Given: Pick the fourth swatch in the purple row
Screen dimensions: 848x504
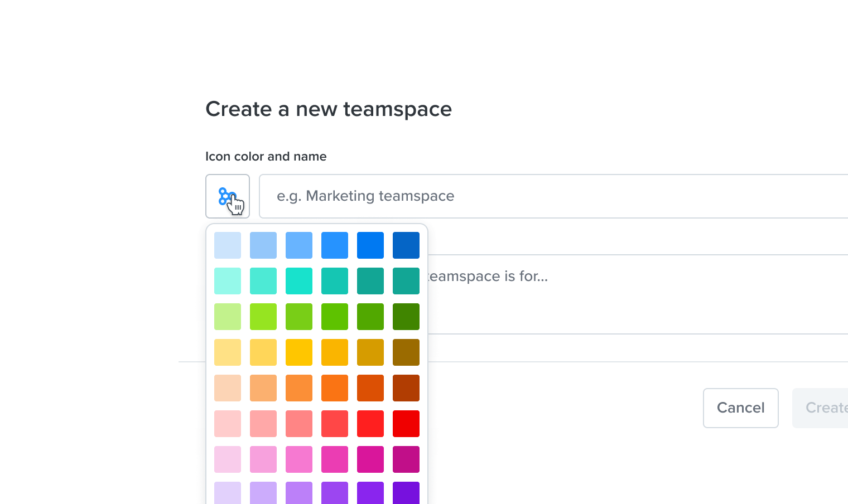Looking at the screenshot, I should coord(335,493).
